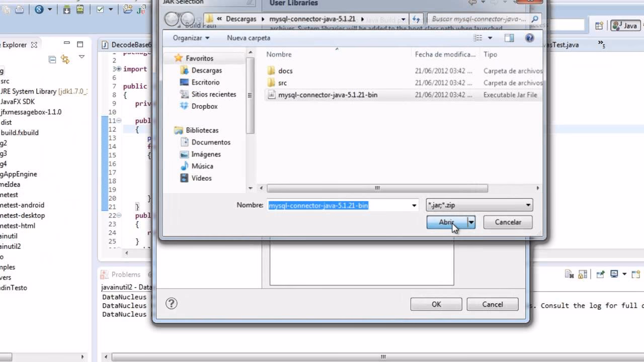This screenshot has width=644, height=362.
Task: Click Link with Editor in Package Explorer
Action: click(x=65, y=59)
